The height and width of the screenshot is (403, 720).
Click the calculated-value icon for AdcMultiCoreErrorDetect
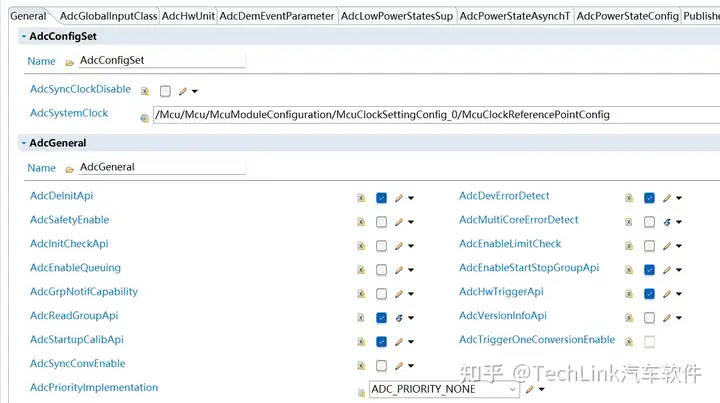pos(667,222)
